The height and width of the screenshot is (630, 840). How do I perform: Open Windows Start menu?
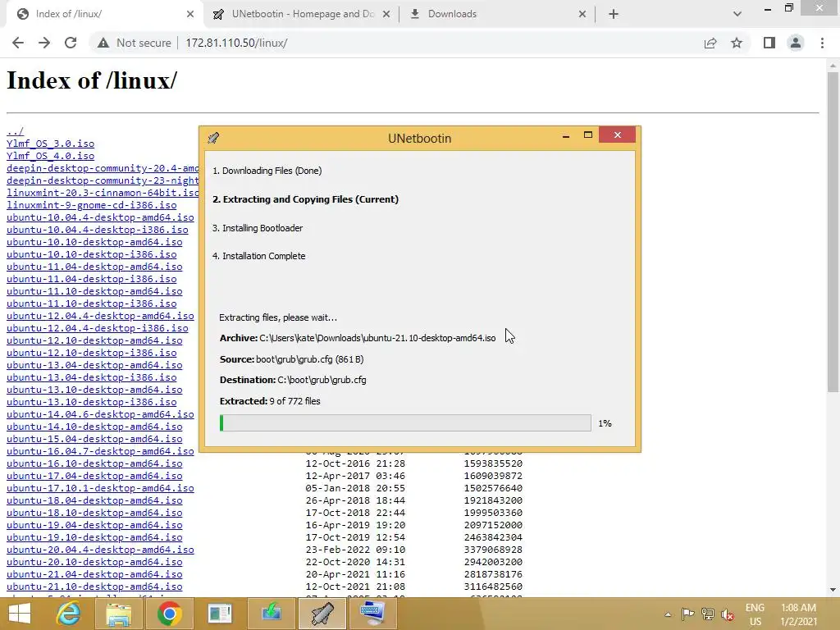(x=20, y=614)
